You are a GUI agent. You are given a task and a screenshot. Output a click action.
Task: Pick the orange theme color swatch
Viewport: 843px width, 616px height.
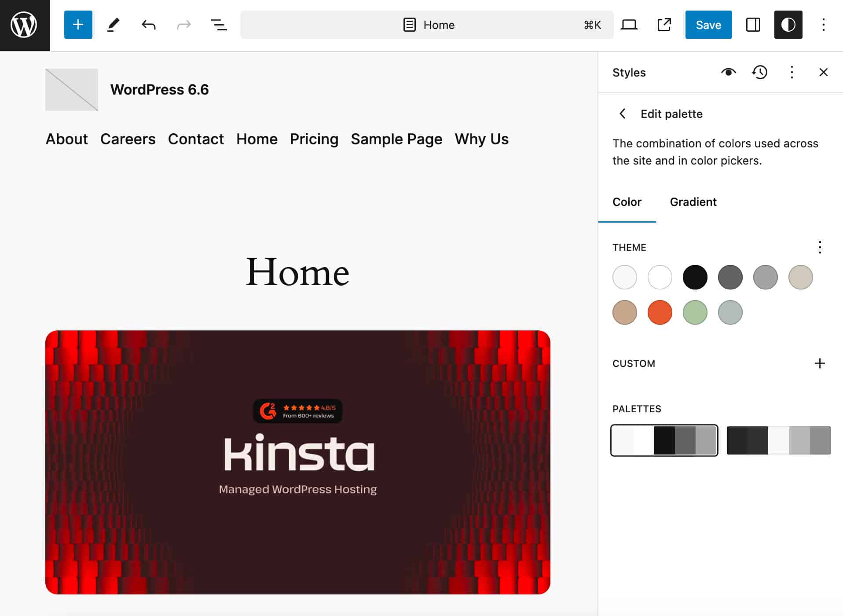[x=660, y=312]
